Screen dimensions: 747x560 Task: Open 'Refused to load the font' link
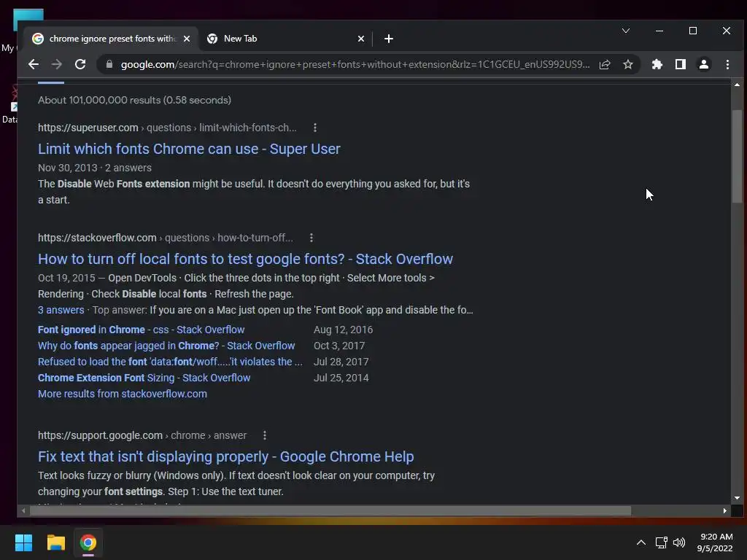(170, 362)
